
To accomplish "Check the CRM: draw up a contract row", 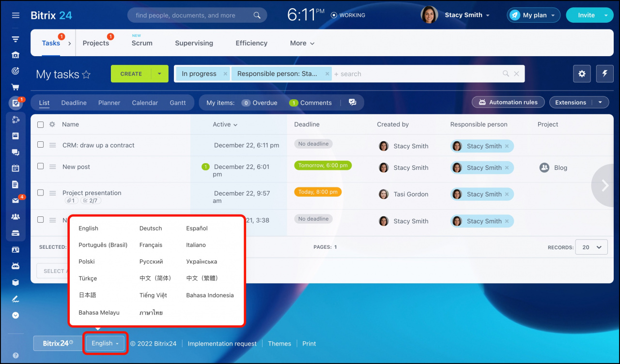I will (x=40, y=145).
